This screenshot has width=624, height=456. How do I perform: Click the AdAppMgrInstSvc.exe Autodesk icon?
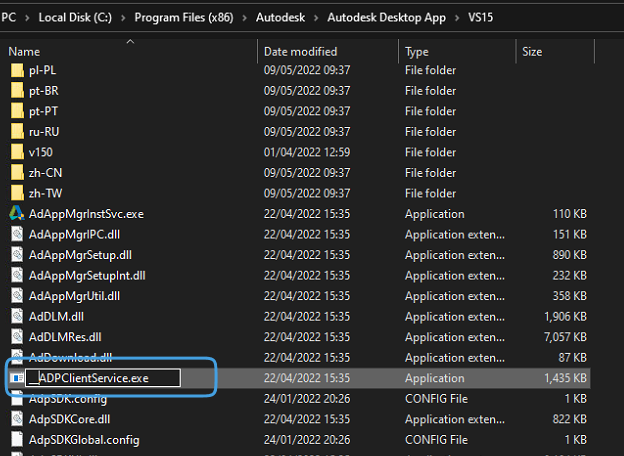16,213
